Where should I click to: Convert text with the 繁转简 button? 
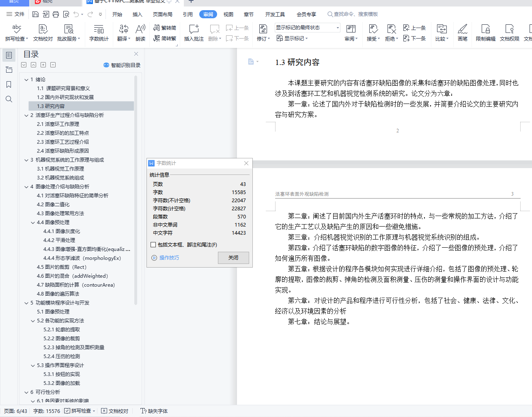[x=165, y=28]
